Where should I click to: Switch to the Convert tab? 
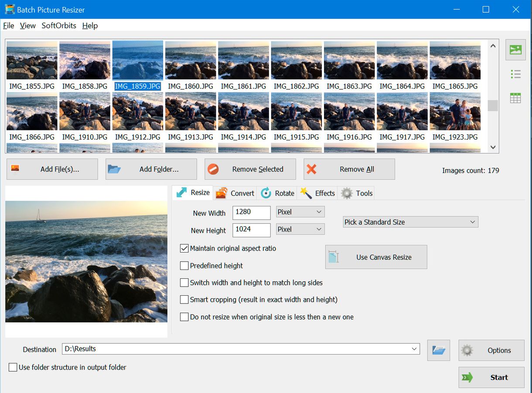coord(235,193)
